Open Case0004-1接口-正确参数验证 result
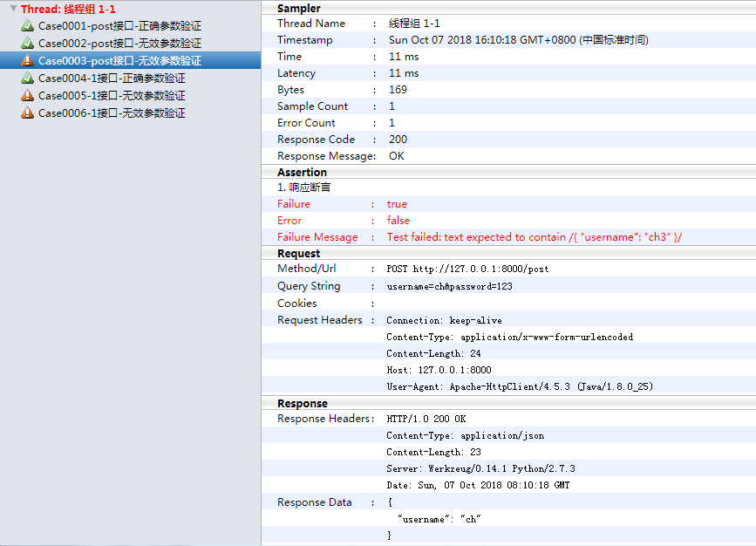This screenshot has height=546, width=756. click(112, 78)
